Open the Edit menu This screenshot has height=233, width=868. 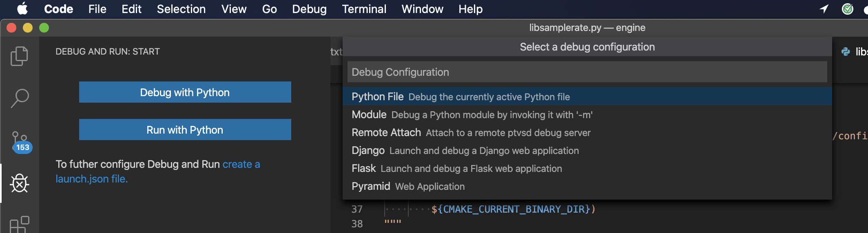point(131,9)
